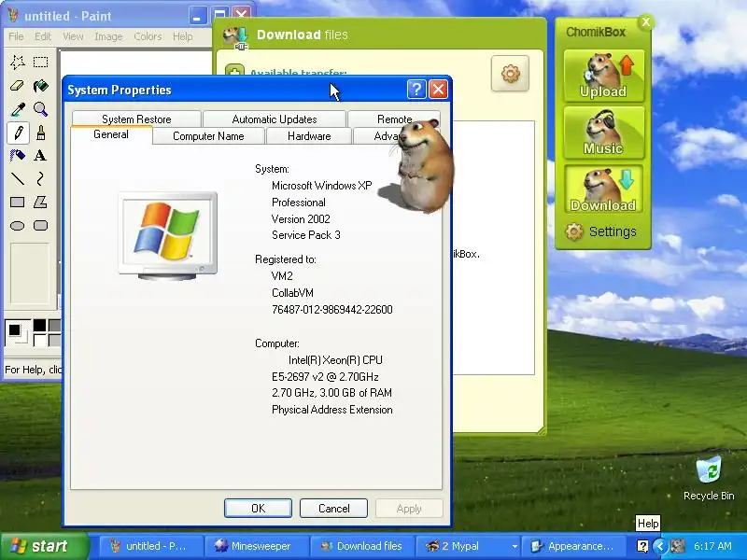Select the Text tool in Paint
This screenshot has height=560, width=747.
tap(41, 156)
